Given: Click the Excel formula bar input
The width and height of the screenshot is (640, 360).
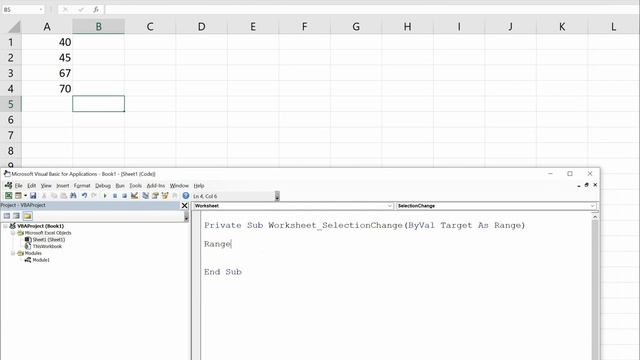Looking at the screenshot, I should point(371,9).
